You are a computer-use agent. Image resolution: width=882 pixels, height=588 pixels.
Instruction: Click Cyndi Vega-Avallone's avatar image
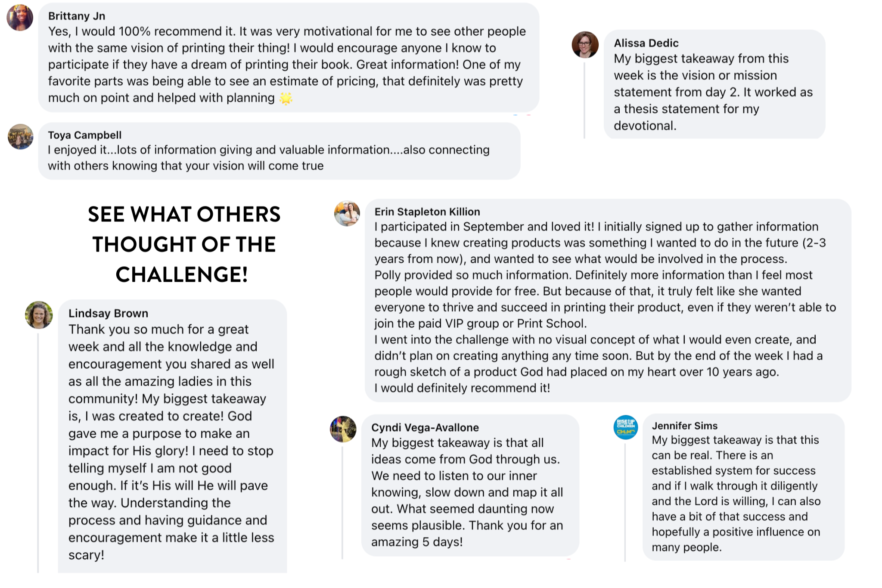343,429
